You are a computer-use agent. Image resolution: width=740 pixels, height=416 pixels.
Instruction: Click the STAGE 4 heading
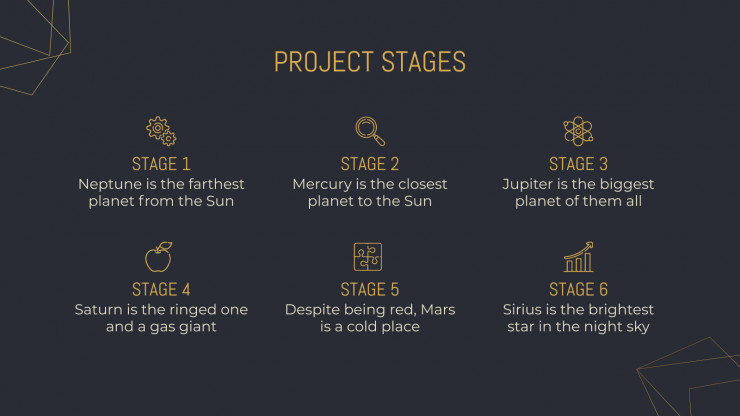click(161, 289)
